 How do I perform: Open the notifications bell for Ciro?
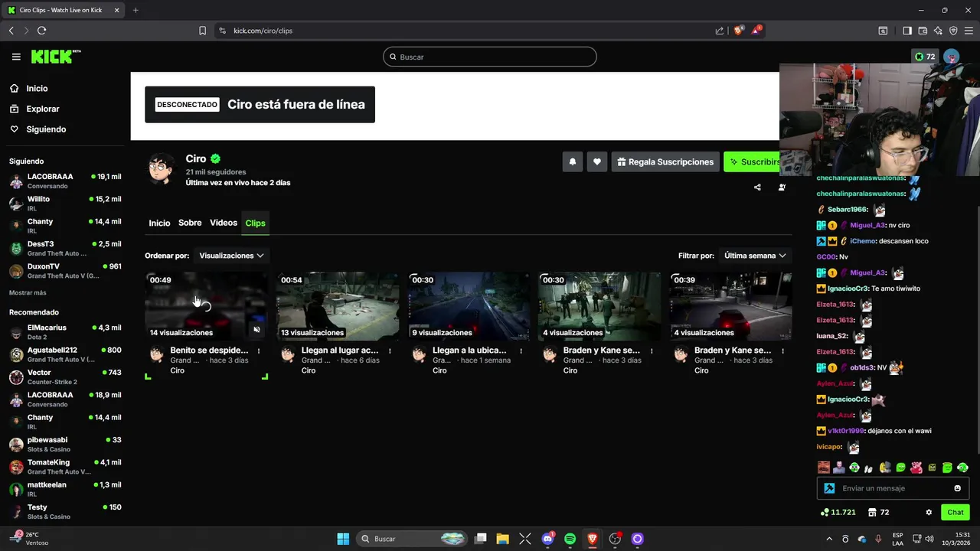(x=572, y=161)
